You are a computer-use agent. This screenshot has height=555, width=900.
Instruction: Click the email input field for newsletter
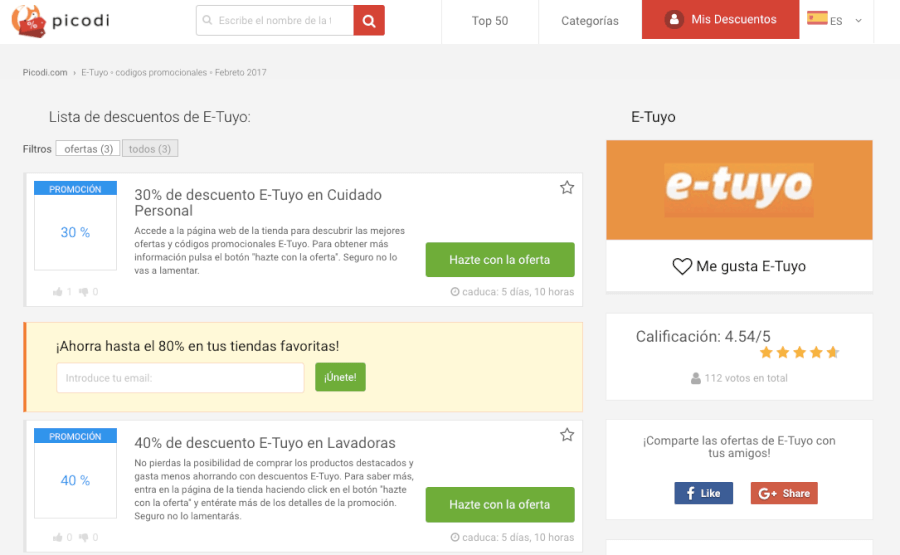pyautogui.click(x=180, y=378)
